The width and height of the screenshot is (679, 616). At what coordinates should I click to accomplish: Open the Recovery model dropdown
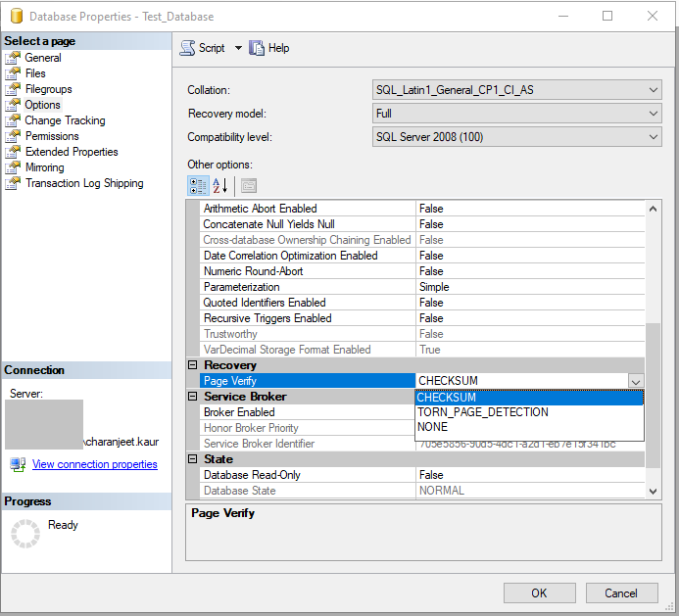click(x=516, y=114)
